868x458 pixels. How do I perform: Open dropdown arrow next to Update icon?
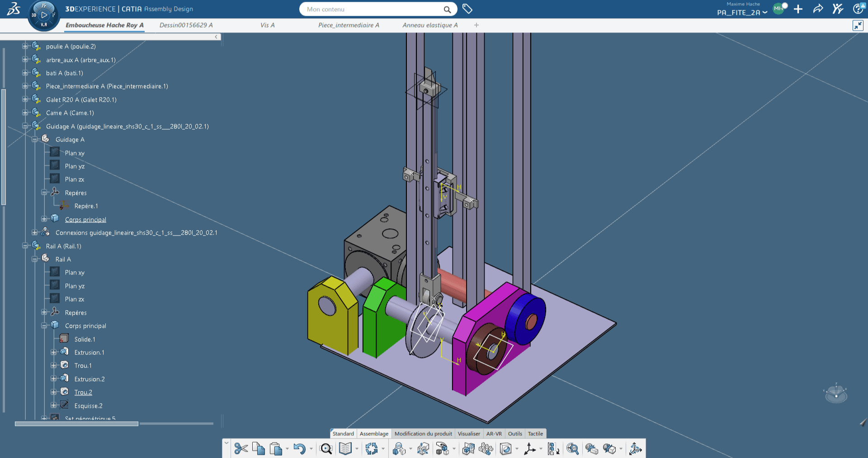pyautogui.click(x=383, y=449)
